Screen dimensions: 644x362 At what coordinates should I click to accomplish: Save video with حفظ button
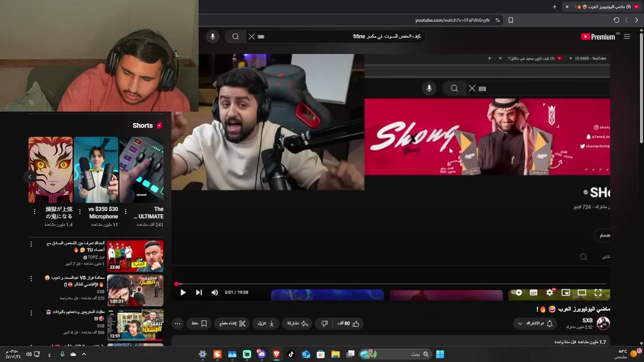(x=199, y=324)
